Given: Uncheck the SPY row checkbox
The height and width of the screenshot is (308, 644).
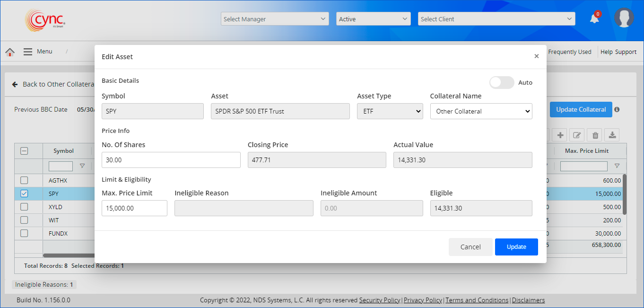Looking at the screenshot, I should [x=24, y=194].
